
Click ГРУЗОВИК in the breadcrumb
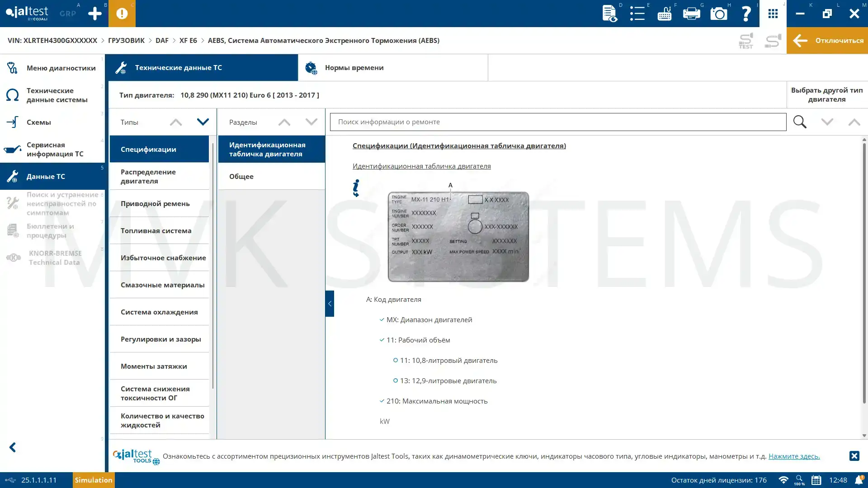click(x=126, y=41)
